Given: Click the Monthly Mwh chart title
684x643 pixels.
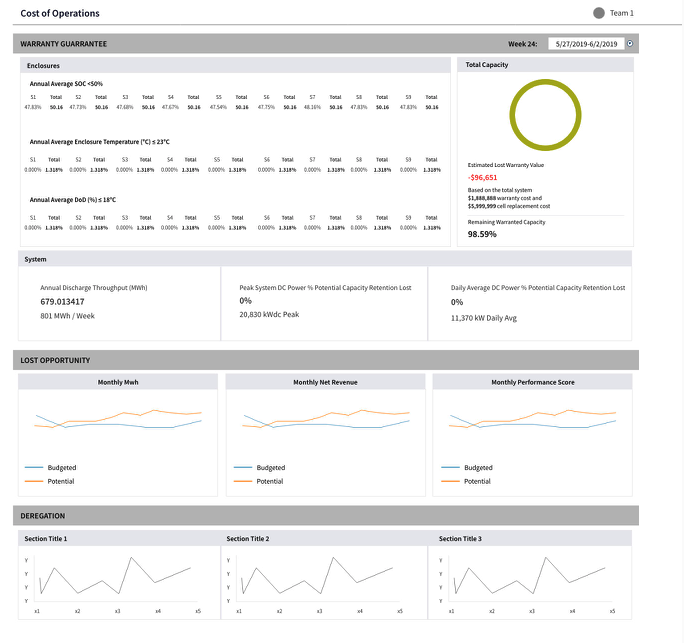Looking at the screenshot, I should click(118, 382).
